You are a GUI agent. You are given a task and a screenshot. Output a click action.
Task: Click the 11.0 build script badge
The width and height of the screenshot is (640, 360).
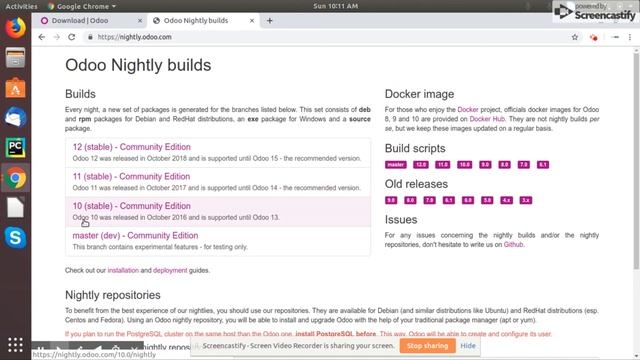(x=442, y=164)
